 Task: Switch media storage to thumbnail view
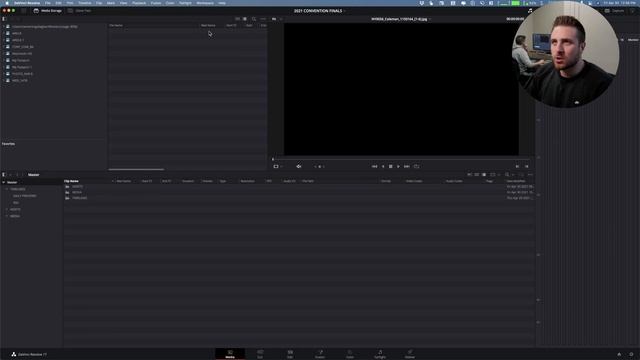pos(238,19)
